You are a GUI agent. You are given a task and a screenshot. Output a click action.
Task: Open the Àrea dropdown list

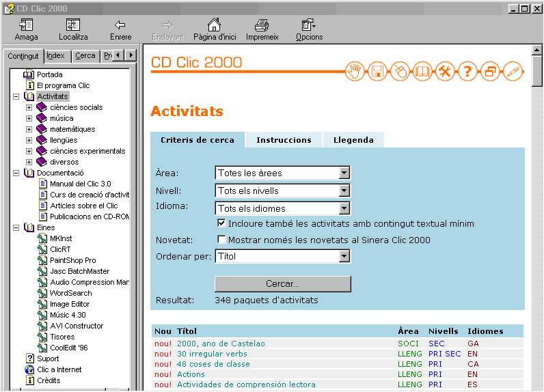[344, 173]
